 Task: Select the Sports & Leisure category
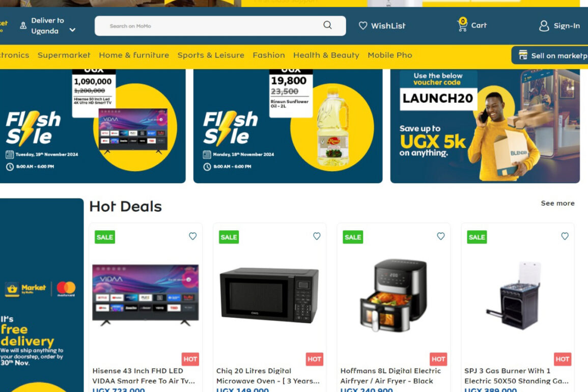coord(211,55)
